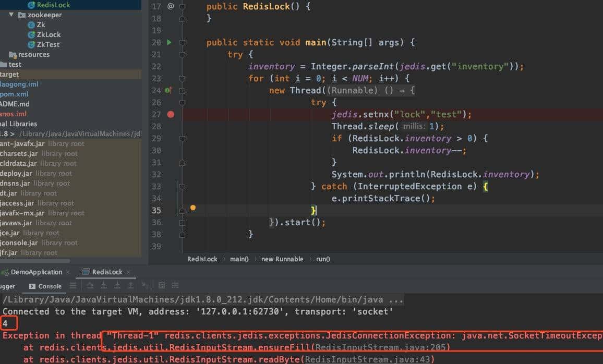This screenshot has width=603, height=364.
Task: Click the run gutter arrow beside main method
Action: click(x=169, y=42)
